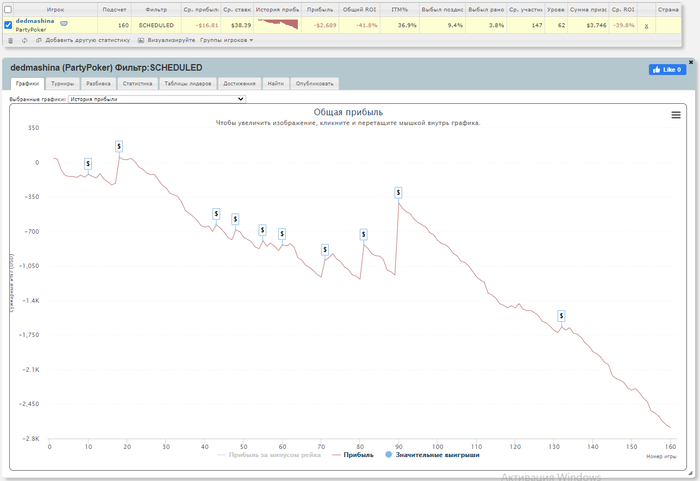Viewport: 700px width, 481px height.
Task: Toggle the Значительные выигрыши legend series
Action: click(432, 455)
